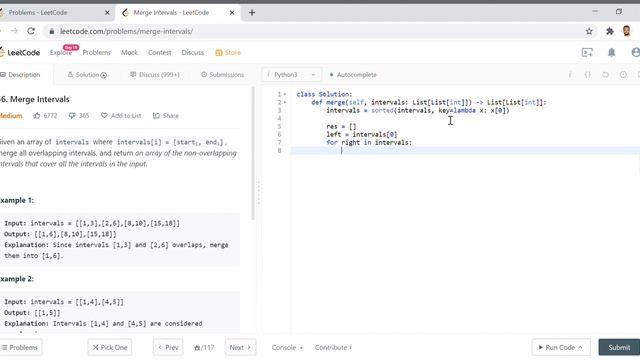
Task: Open Discuss in the top navigation
Action: pos(193,52)
